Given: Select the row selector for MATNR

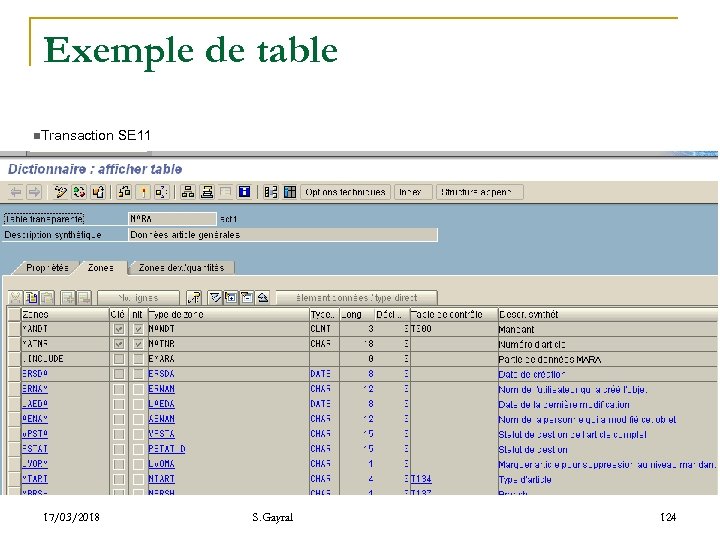Looking at the screenshot, I should 14,343.
